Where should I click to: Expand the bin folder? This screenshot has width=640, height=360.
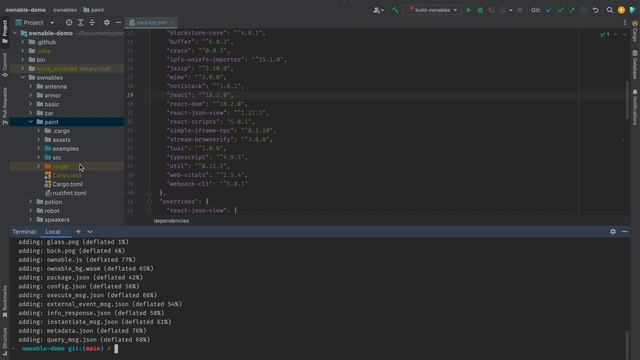pyautogui.click(x=23, y=60)
